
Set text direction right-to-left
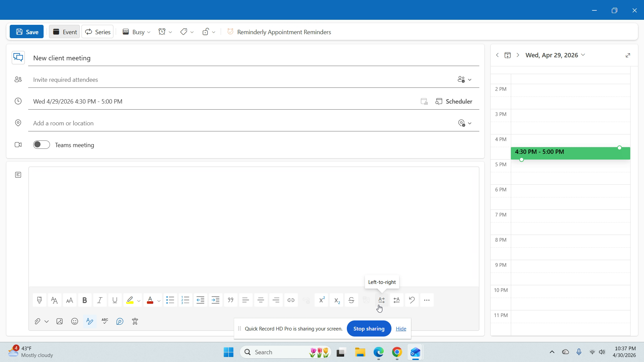click(x=397, y=300)
